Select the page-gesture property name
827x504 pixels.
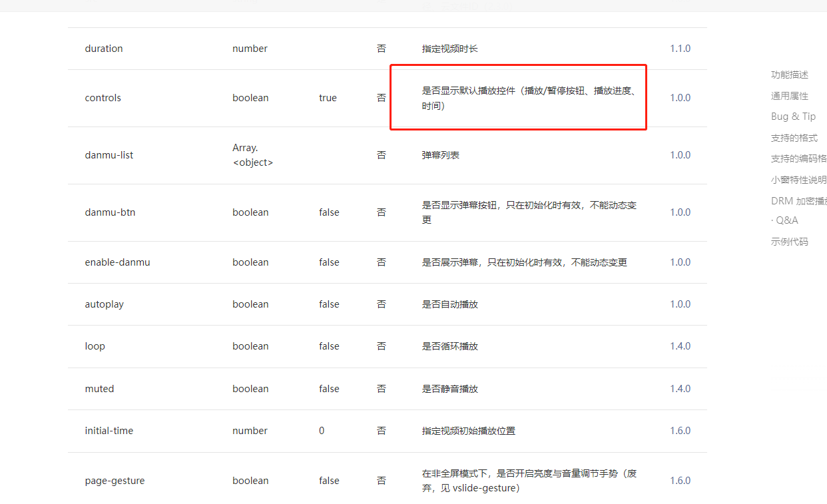115,481
